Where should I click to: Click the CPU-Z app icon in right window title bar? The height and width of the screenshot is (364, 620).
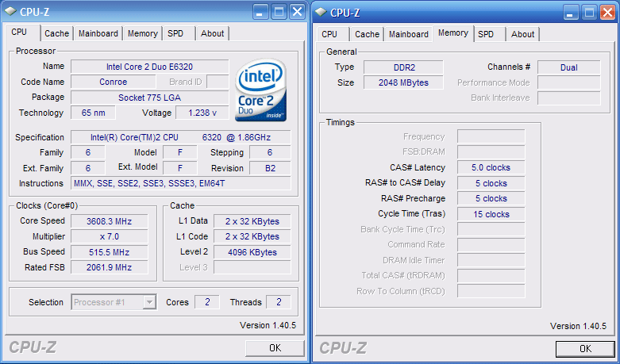[321, 12]
